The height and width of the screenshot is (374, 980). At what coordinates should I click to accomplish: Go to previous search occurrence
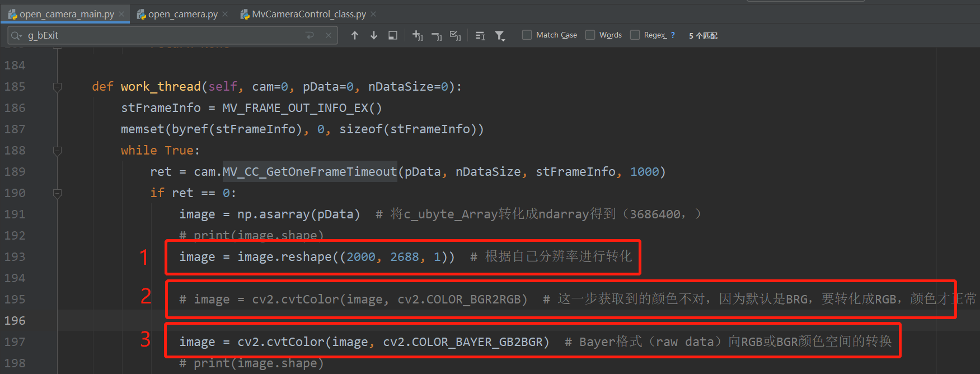tap(355, 35)
